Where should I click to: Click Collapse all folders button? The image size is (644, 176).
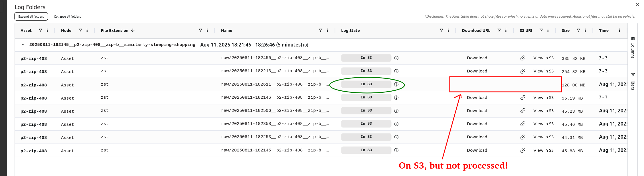67,17
